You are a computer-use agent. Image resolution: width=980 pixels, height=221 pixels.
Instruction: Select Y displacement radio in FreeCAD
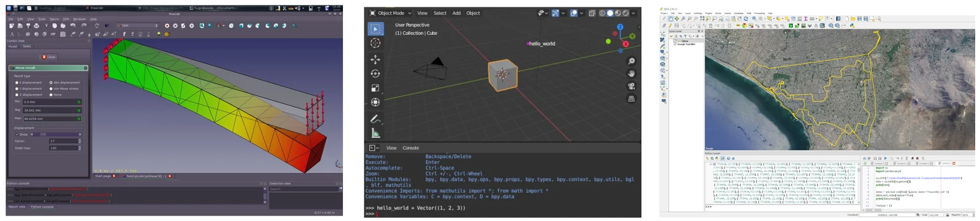click(17, 88)
